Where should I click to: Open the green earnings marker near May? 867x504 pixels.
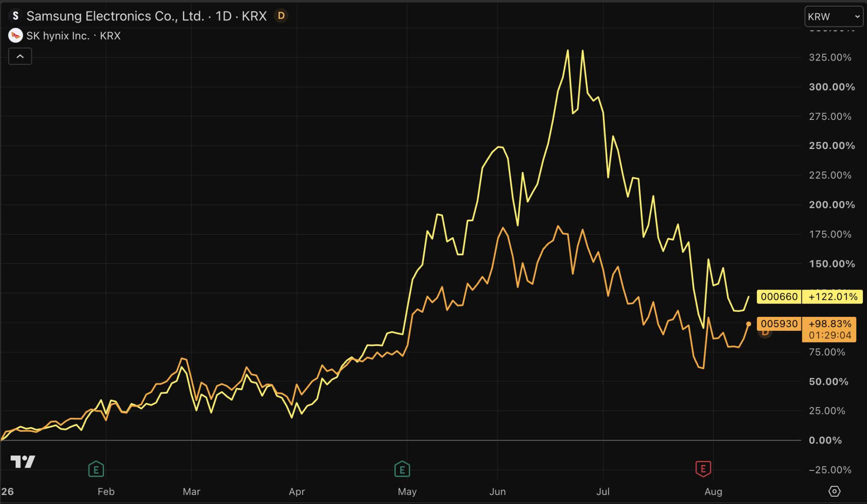(x=402, y=469)
